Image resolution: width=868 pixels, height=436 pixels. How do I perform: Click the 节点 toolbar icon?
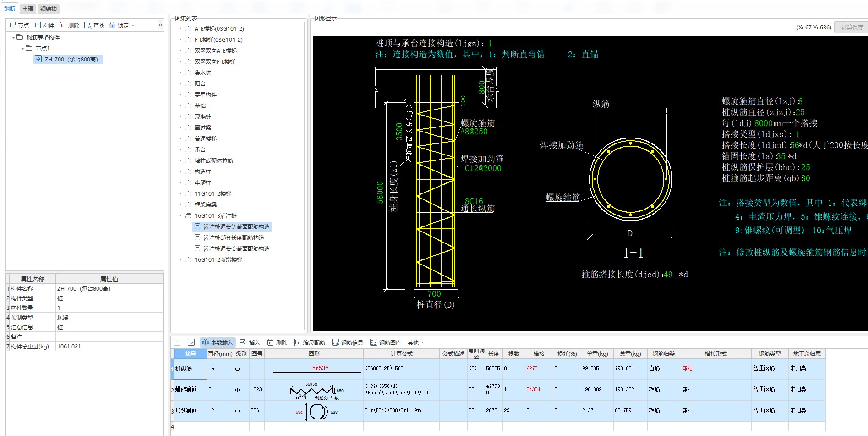click(x=12, y=25)
